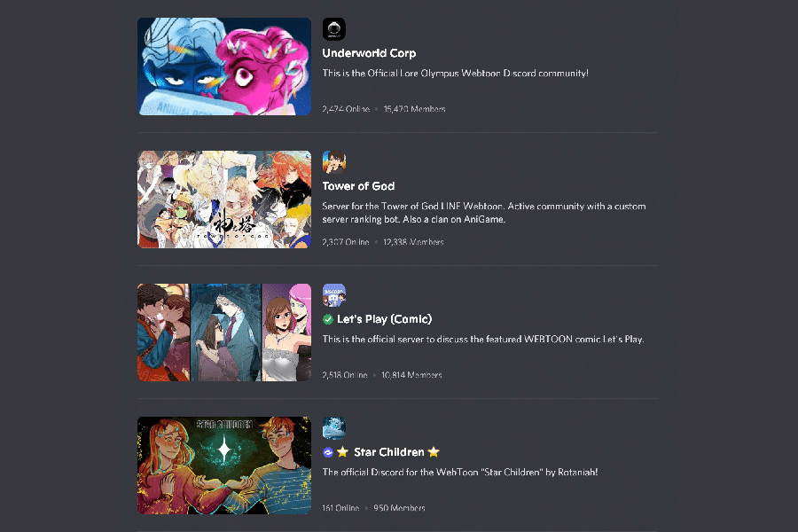This screenshot has height=532, width=798.
Task: Click the Lore Olympus community description text
Action: pyautogui.click(x=455, y=74)
